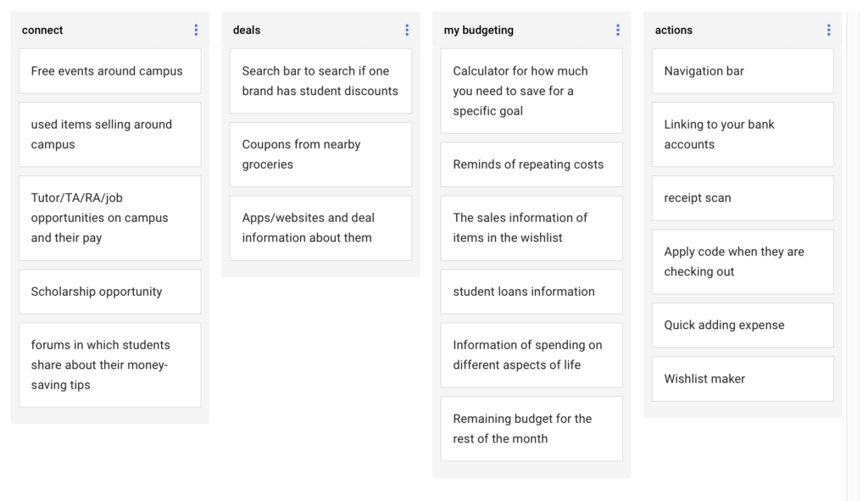Open 'used items selling around campus' card
868x501 pixels.
pyautogui.click(x=109, y=135)
